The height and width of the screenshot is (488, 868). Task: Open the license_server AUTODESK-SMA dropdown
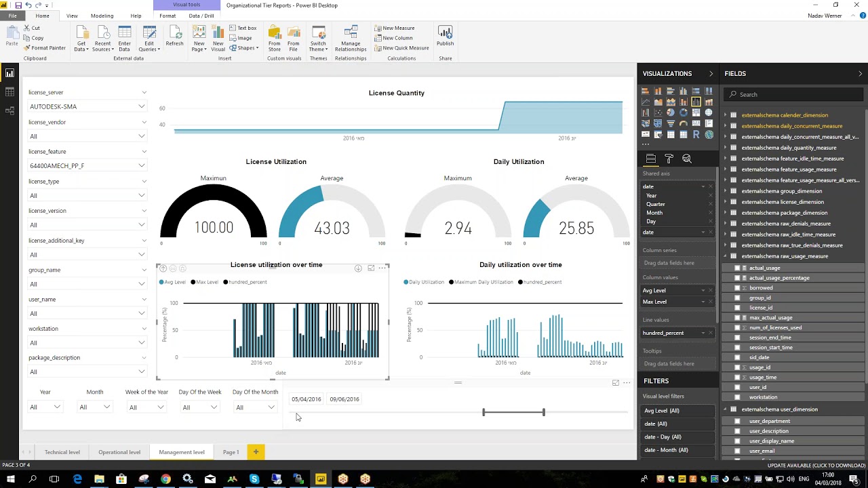tap(87, 106)
